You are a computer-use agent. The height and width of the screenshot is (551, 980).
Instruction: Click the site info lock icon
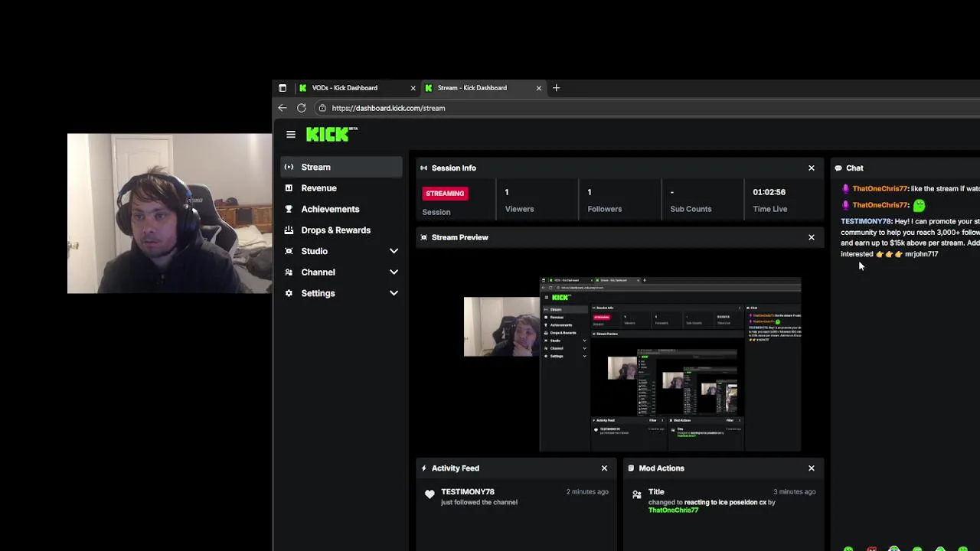pyautogui.click(x=322, y=108)
